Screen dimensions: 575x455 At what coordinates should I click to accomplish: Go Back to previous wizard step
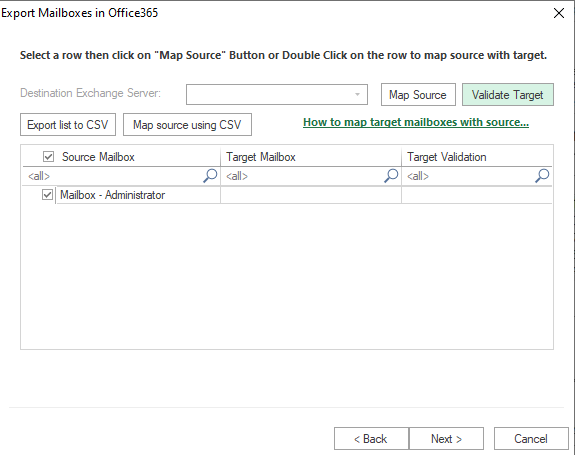coord(371,439)
